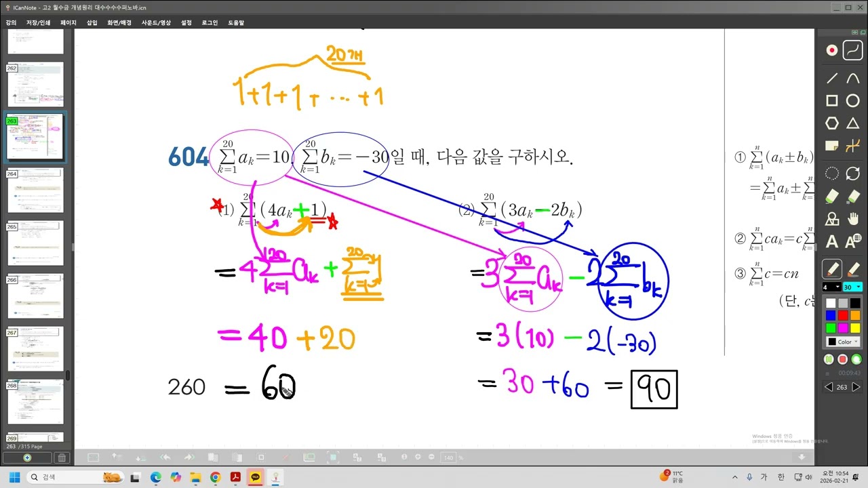Click the undo arrows in bottom toolbar
The height and width of the screenshot is (488, 868).
[x=165, y=457]
